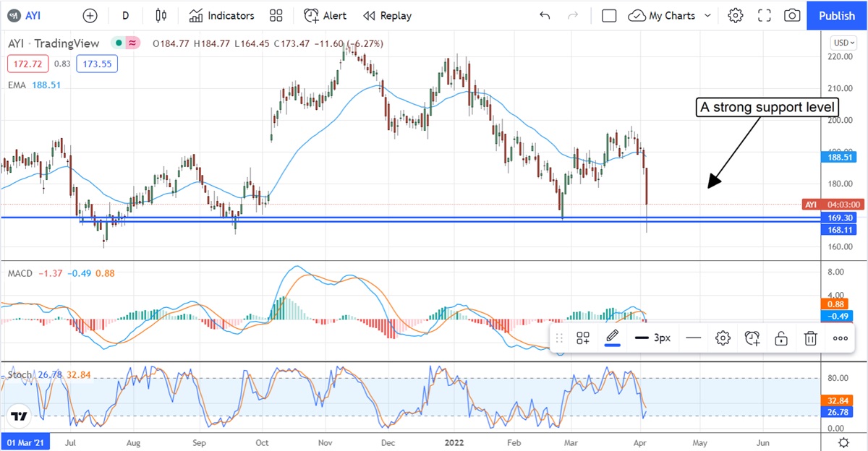Expand the My Charts dropdown arrow

[x=707, y=15]
